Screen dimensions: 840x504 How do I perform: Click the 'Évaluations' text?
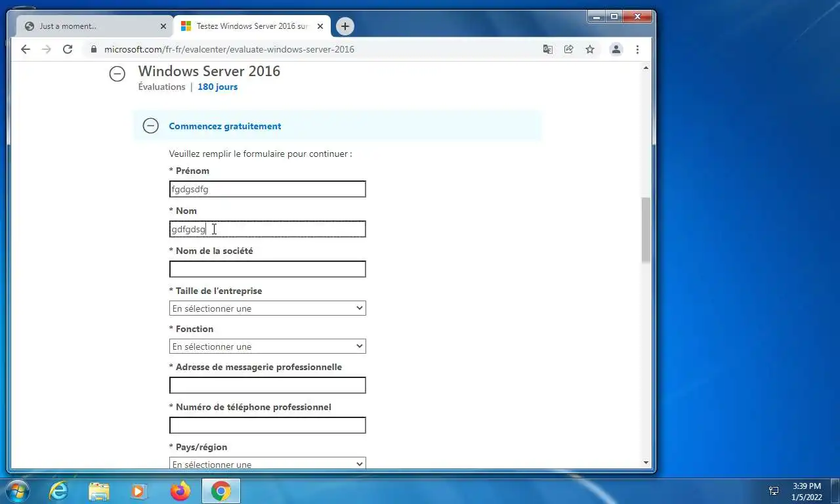[161, 87]
